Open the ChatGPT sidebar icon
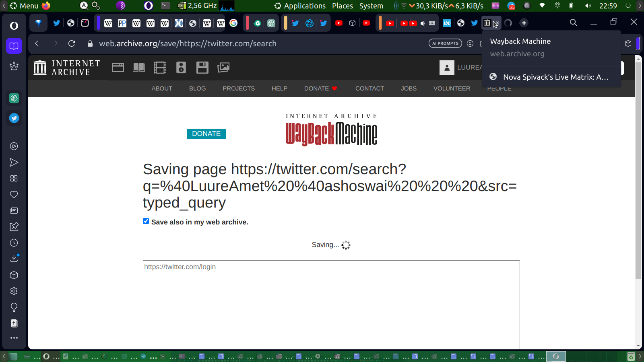This screenshot has width=644, height=362. coord(14,98)
